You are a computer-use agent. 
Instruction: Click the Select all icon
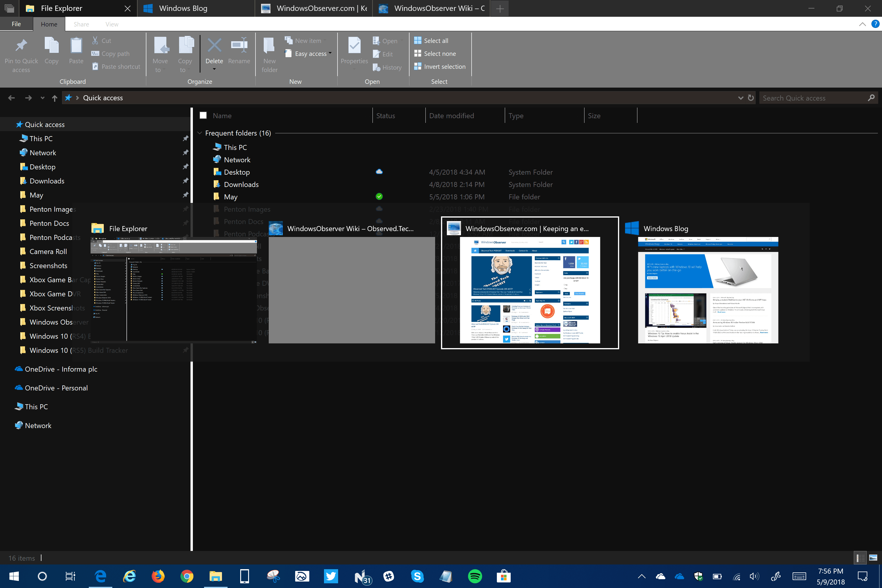point(417,41)
